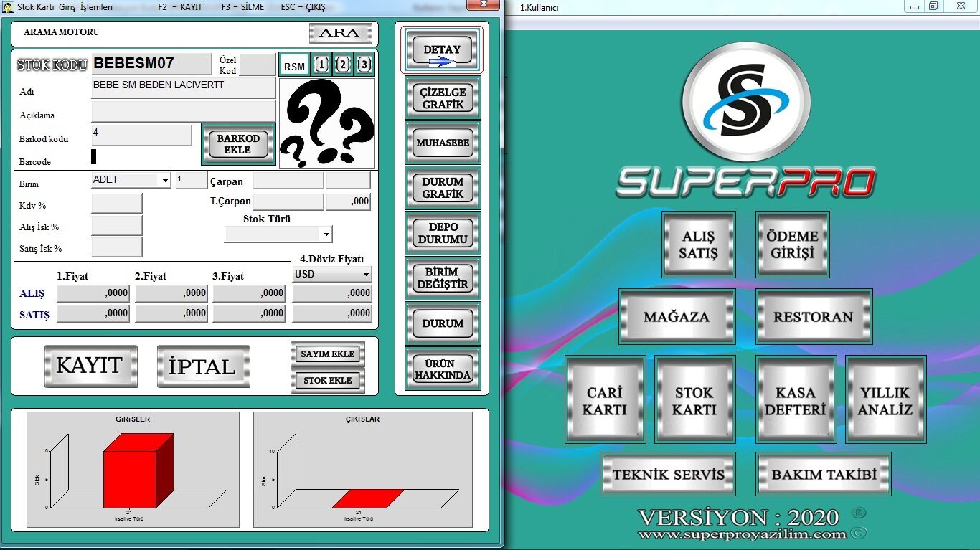Edit the Adı field BEBE SM BEDEN
The width and height of the screenshot is (980, 550).
coord(184,87)
